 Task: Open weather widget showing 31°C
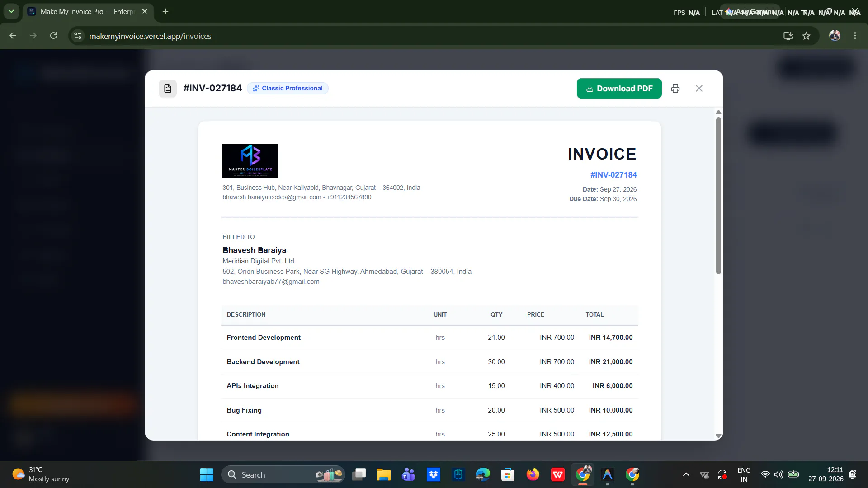(x=41, y=474)
